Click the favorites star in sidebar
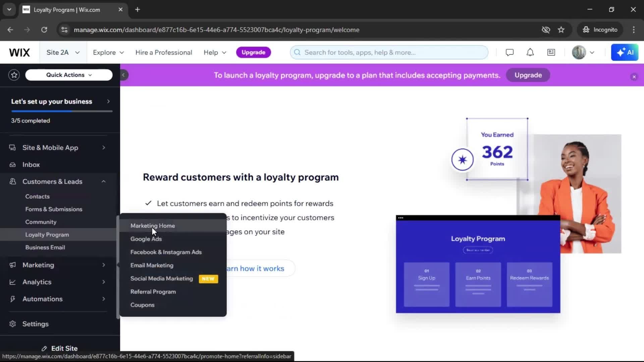 (14, 75)
